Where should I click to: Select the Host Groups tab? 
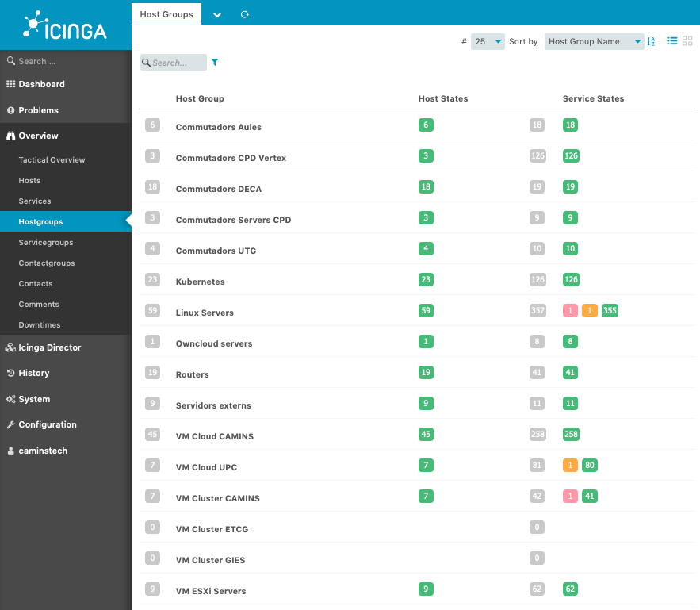166,14
